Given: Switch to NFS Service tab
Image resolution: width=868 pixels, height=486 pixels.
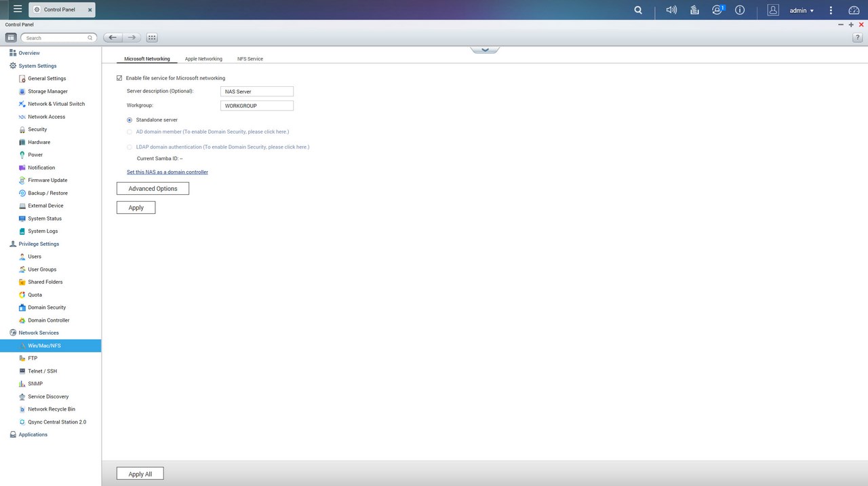Looking at the screenshot, I should [x=250, y=59].
